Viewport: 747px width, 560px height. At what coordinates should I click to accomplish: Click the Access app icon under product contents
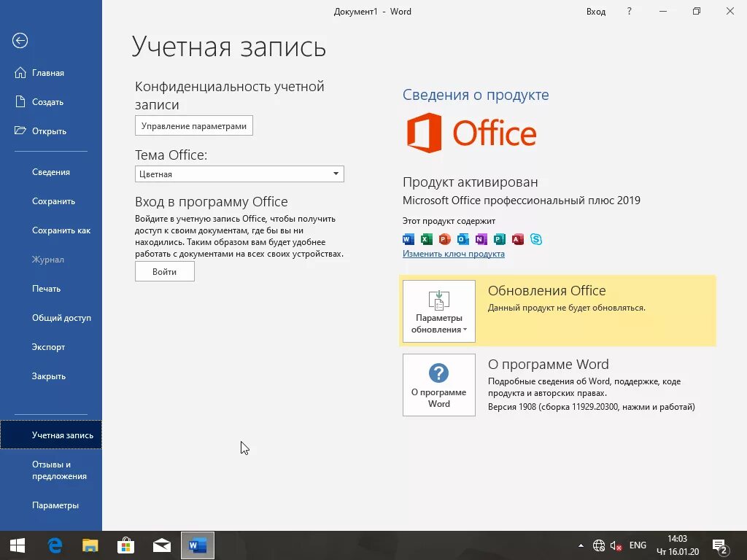tap(517, 239)
